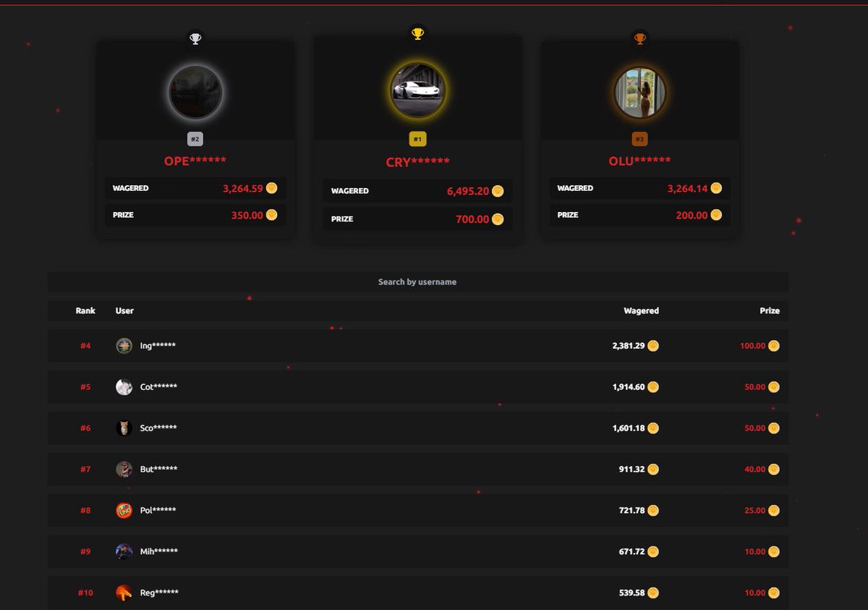Select the But****** username in row #7
868x610 pixels.
pyautogui.click(x=158, y=470)
